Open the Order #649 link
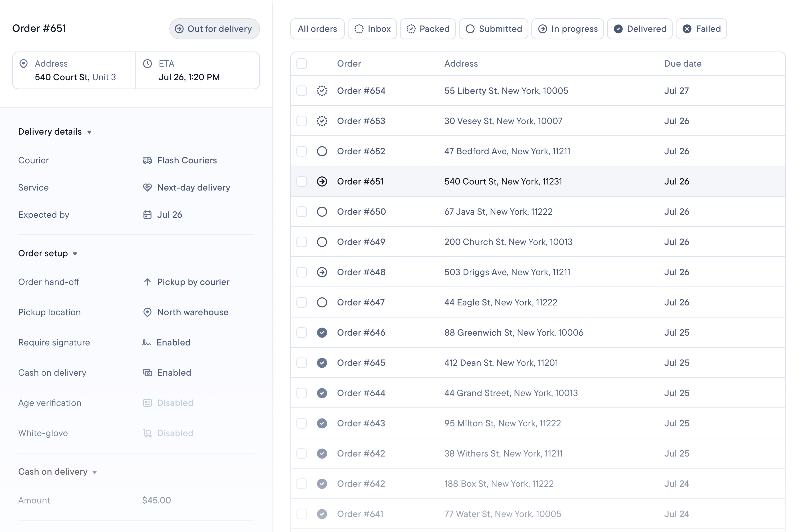804x532 pixels. coord(361,242)
